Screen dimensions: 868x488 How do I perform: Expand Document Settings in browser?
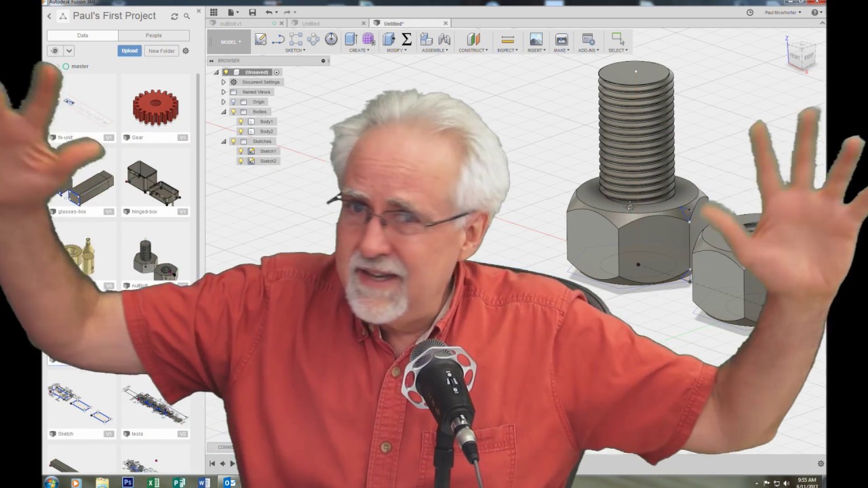[223, 82]
